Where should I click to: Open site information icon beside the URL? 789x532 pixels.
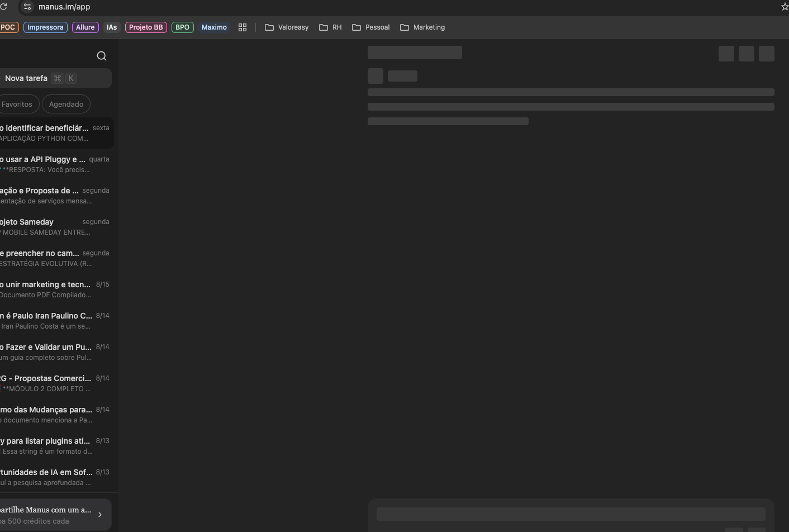coord(27,7)
